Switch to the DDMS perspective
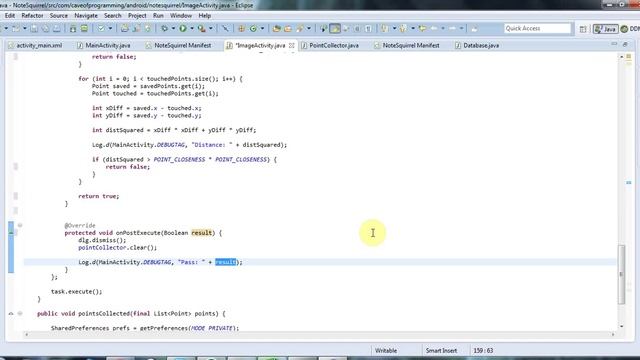 pyautogui.click(x=630, y=29)
